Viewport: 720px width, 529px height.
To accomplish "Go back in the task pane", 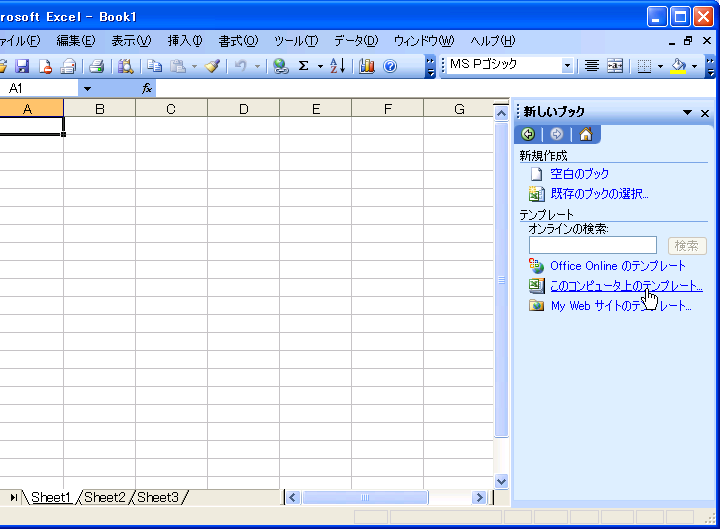I will coord(528,134).
